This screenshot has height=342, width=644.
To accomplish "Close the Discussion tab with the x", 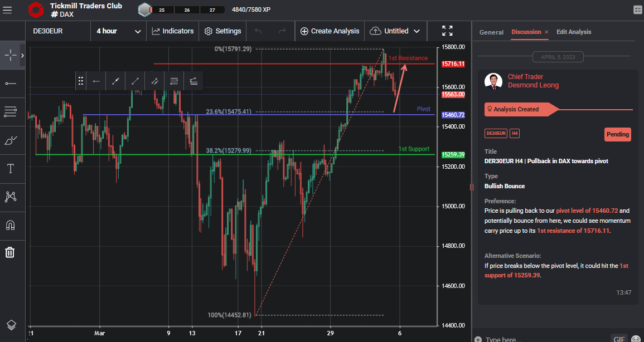I will tap(546, 32).
